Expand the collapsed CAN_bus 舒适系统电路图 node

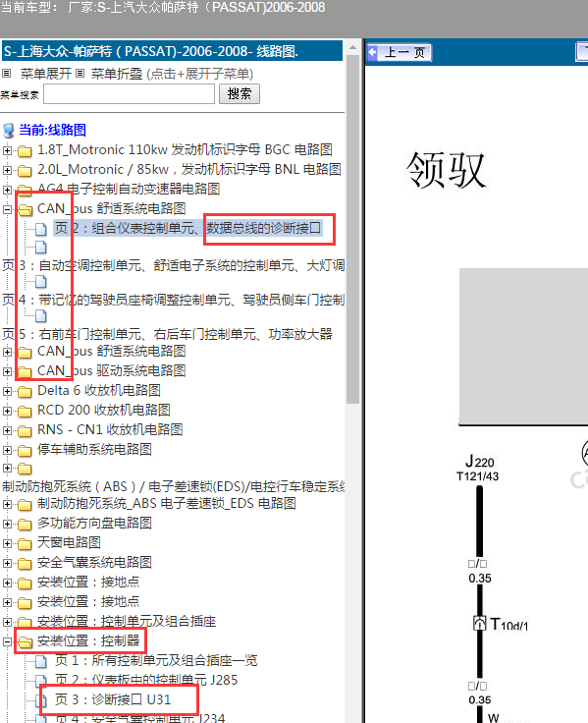8,352
